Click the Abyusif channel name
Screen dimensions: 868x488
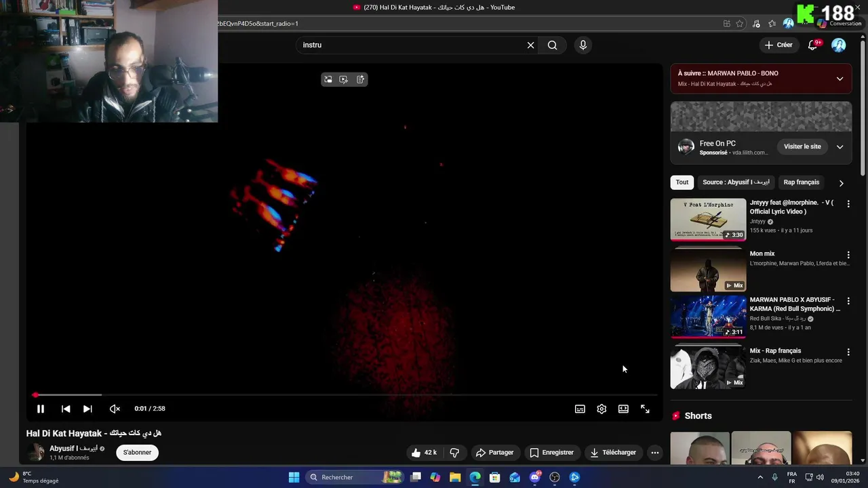tap(73, 448)
